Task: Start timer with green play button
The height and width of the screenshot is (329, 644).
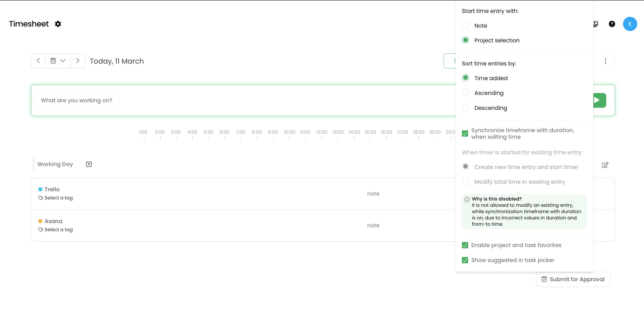Action: pyautogui.click(x=599, y=100)
